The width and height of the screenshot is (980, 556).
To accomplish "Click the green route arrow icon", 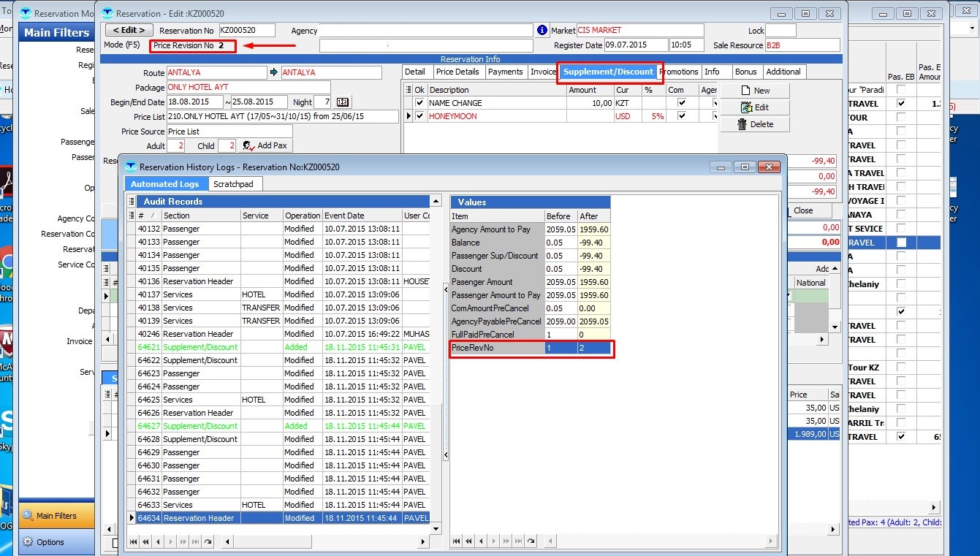I will point(274,73).
